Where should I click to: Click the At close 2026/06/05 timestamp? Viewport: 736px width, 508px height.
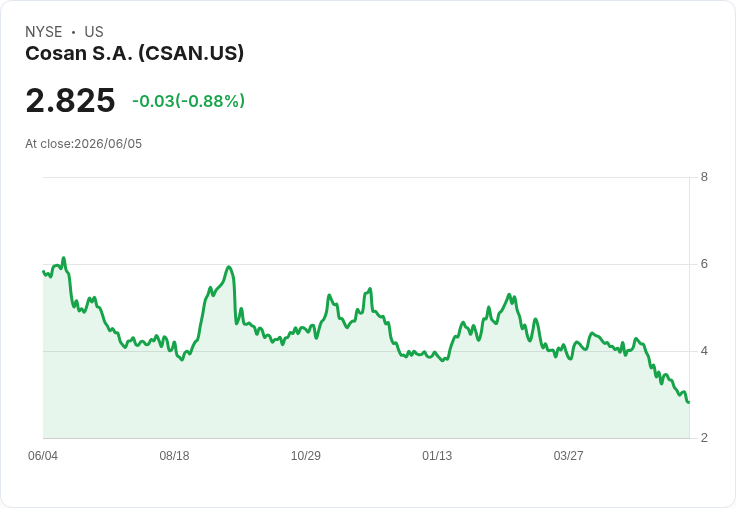click(84, 144)
